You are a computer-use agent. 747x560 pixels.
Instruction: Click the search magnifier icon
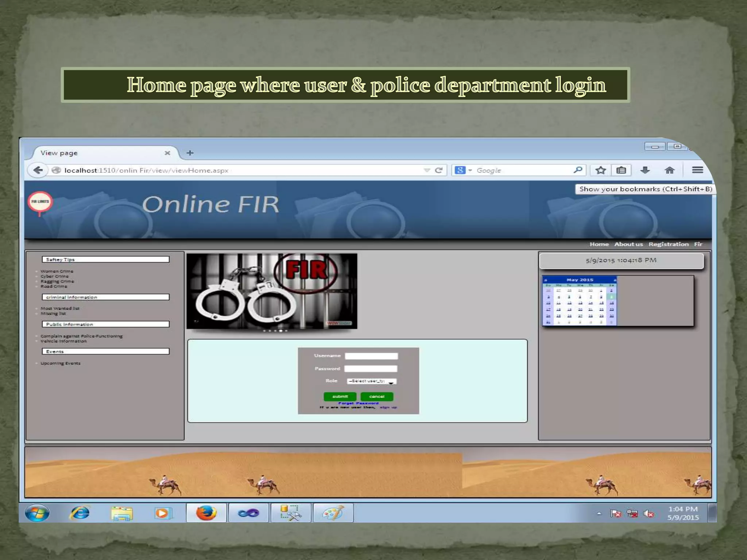click(578, 170)
